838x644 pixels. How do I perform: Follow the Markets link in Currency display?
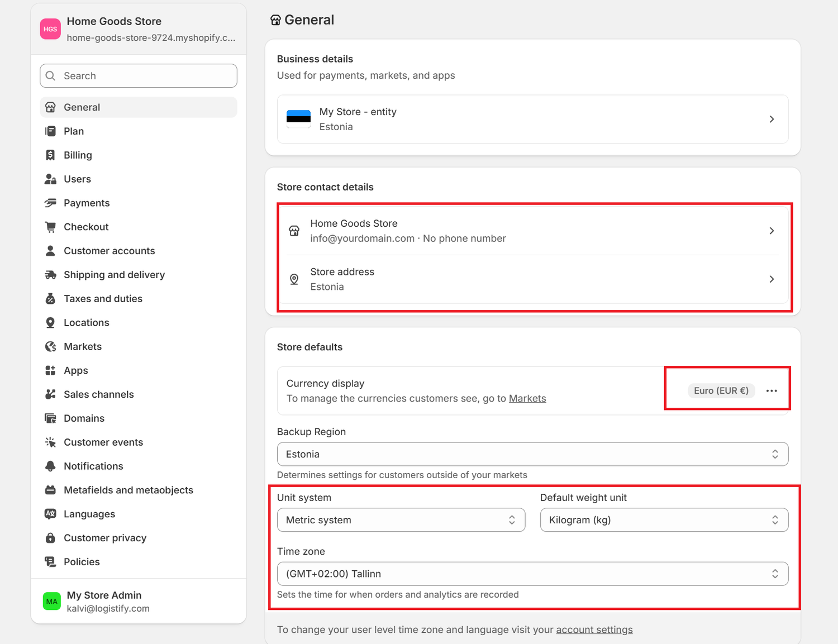point(527,399)
